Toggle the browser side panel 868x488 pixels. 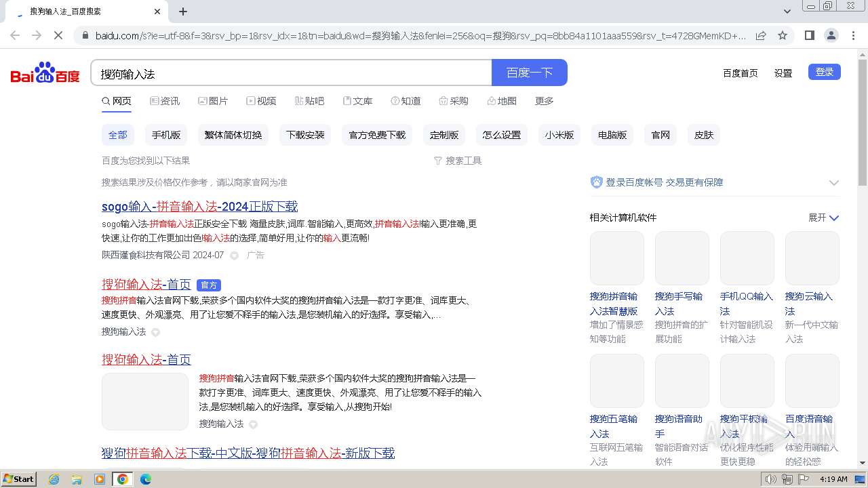tap(809, 35)
